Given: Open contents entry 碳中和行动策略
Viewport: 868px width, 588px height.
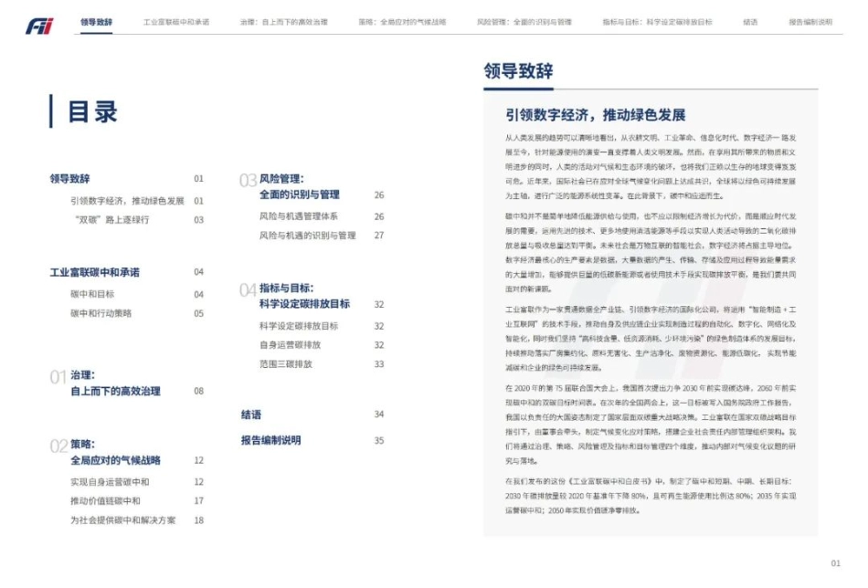Looking at the screenshot, I should (x=101, y=313).
